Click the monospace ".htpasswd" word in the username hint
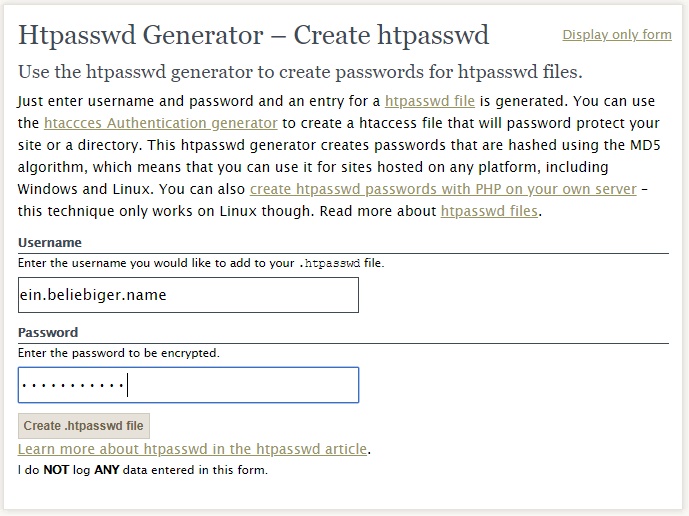The image size is (689, 516). pos(329,264)
